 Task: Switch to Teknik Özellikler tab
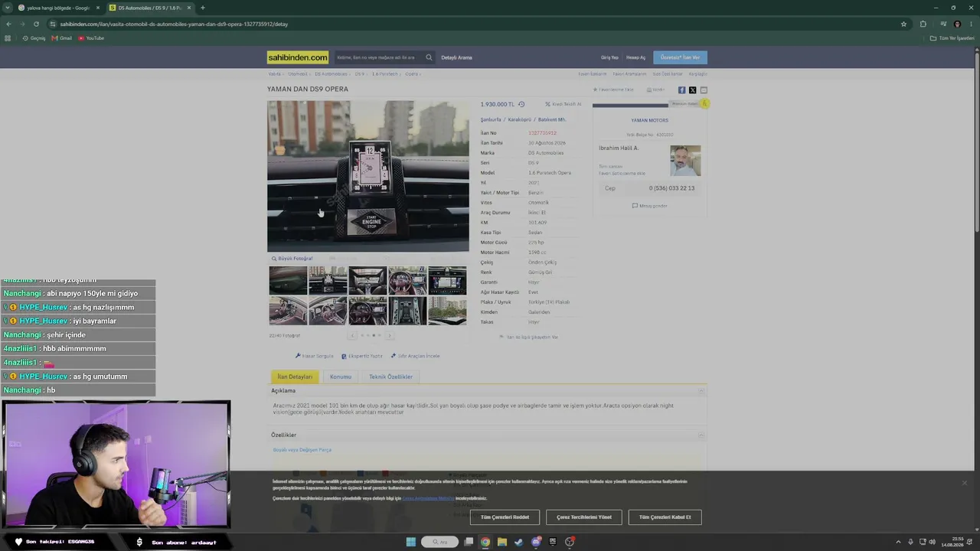(390, 377)
